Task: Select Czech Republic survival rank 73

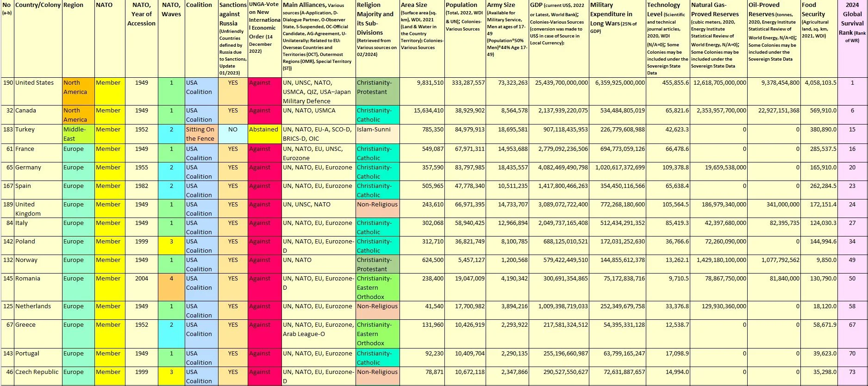Action: coord(852,376)
